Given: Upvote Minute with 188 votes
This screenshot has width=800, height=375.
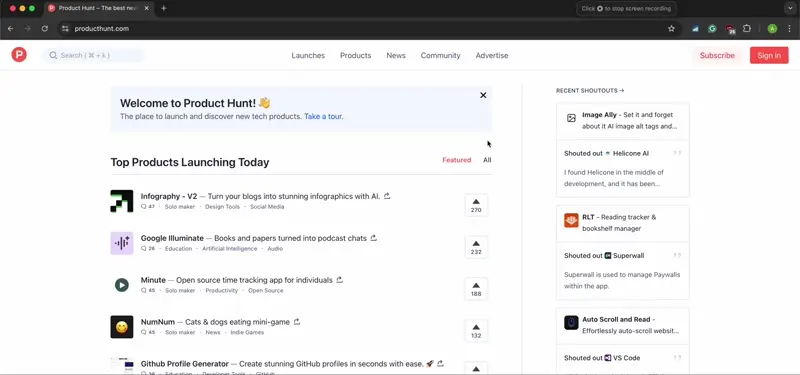Looking at the screenshot, I should click(x=476, y=289).
